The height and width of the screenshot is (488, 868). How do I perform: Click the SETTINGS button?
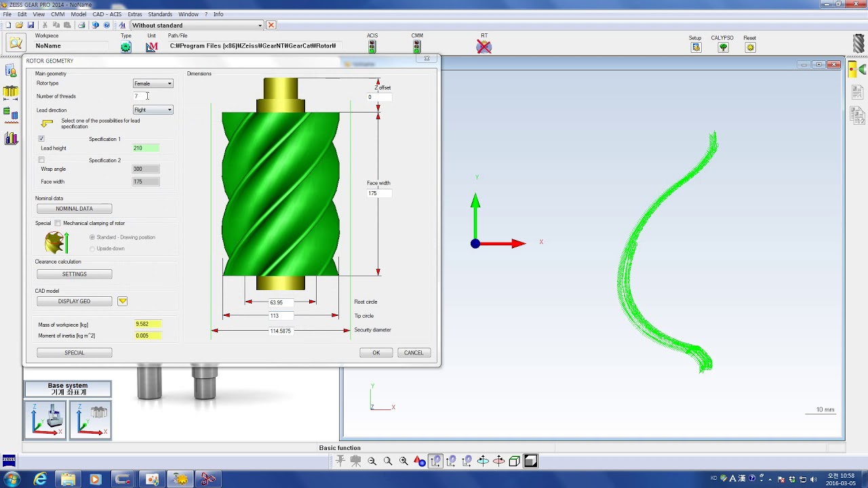(75, 274)
